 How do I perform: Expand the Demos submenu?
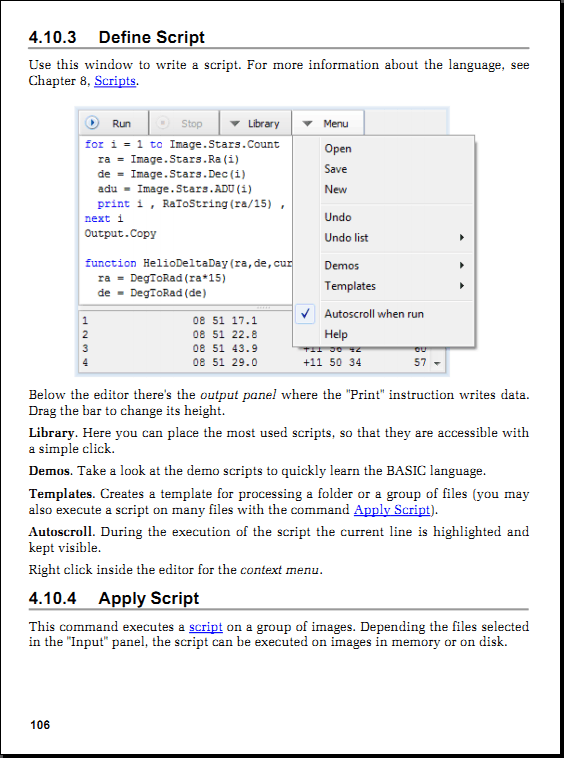pos(394,265)
